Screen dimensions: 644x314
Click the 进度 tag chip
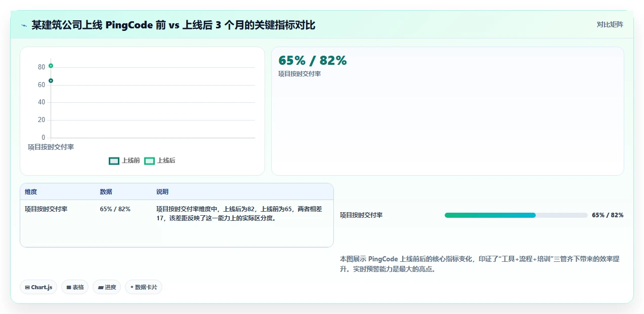[x=107, y=287]
